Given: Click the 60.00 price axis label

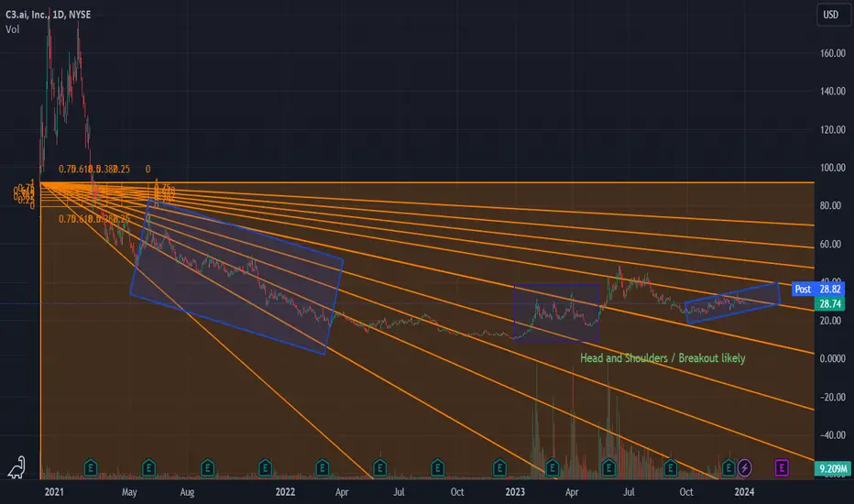Looking at the screenshot, I should click(x=830, y=244).
